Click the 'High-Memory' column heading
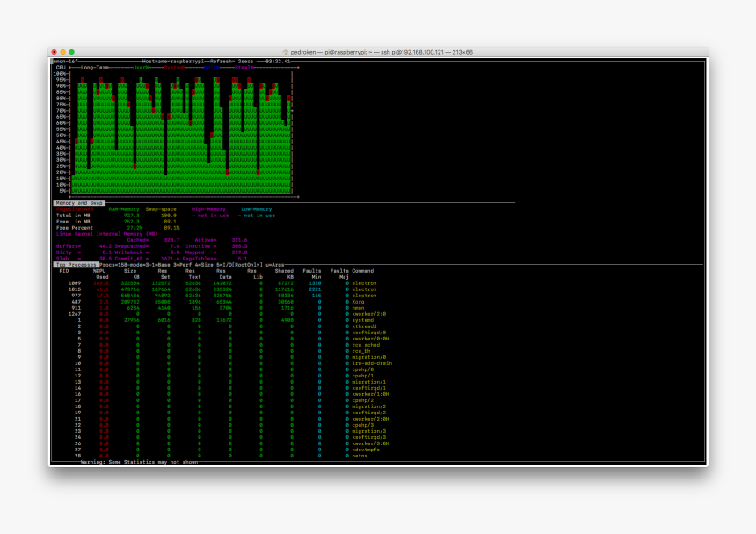 point(208,209)
